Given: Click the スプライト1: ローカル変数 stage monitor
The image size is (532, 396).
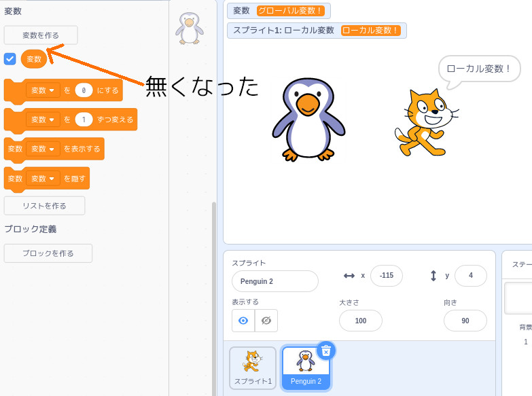Looking at the screenshot, I should pos(317,31).
